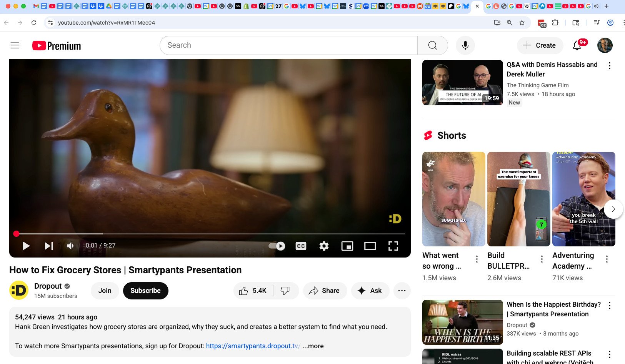625x364 pixels.
Task: Open 'Building scalable REST APIs' video title
Action: pos(550,357)
